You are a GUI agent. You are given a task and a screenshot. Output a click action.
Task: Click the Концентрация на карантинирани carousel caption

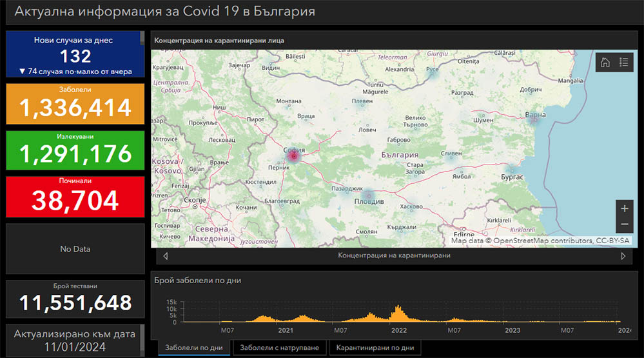(x=394, y=255)
